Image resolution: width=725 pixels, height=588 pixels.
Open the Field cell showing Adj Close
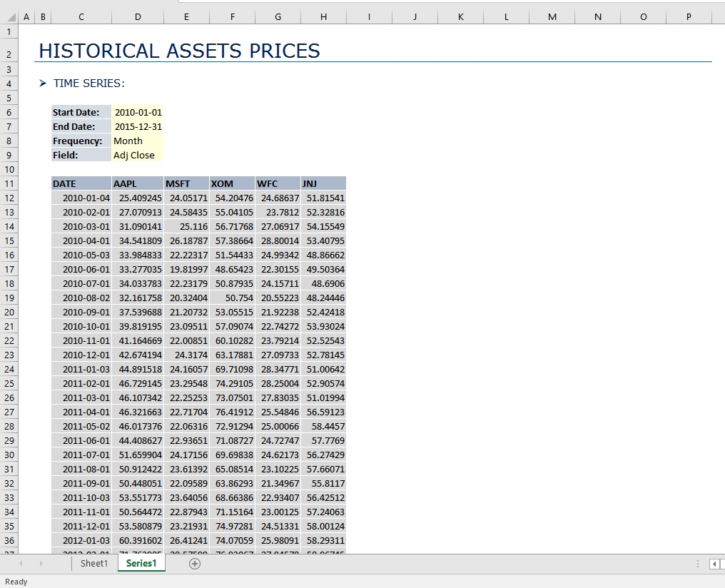pyautogui.click(x=138, y=155)
